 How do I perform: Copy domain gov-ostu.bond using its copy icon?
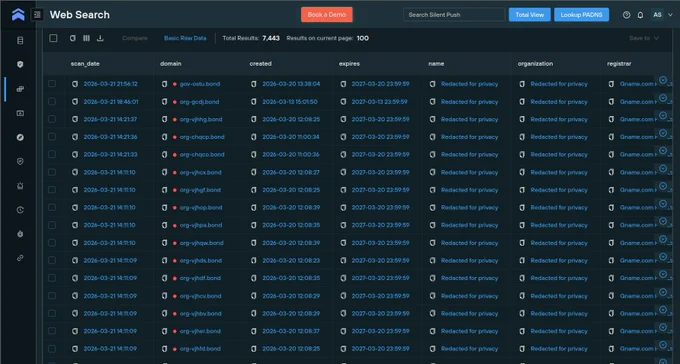click(x=164, y=84)
